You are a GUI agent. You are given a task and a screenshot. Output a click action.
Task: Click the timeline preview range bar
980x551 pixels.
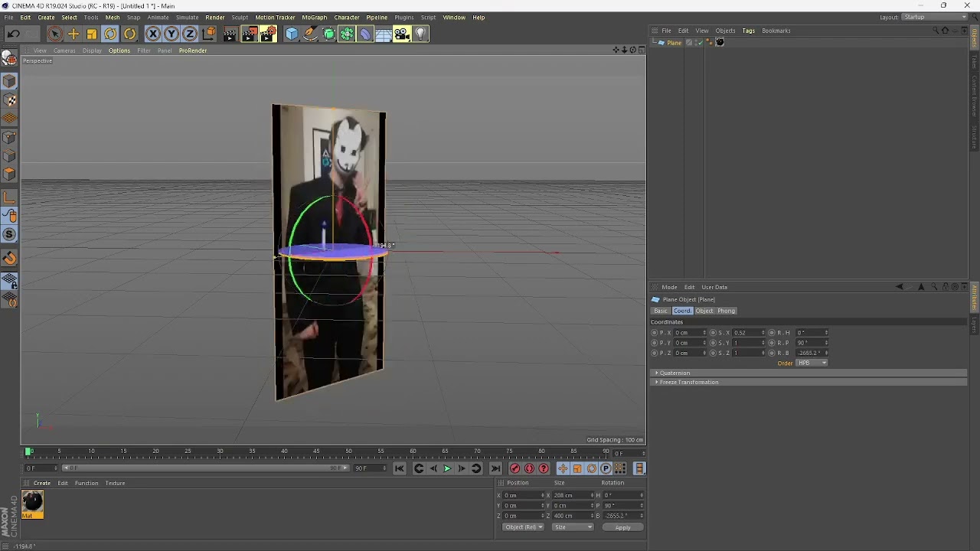pos(205,468)
